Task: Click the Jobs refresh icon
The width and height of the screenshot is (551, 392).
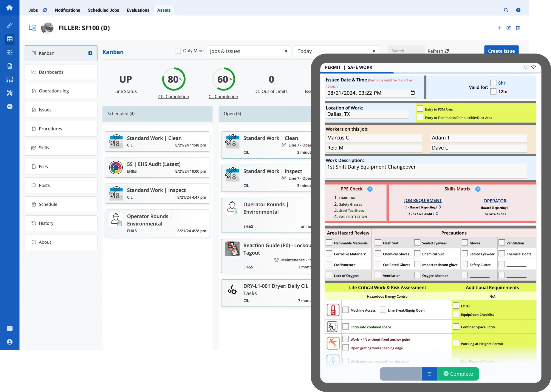Action: [45, 10]
